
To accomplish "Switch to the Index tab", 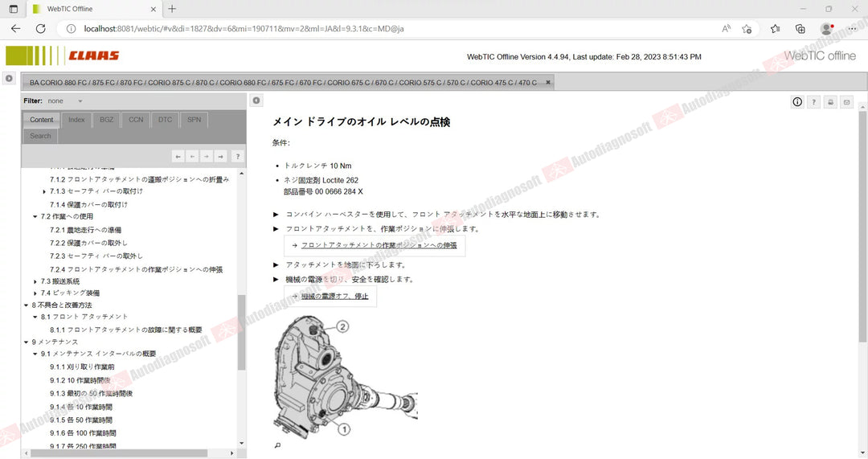I will 76,120.
